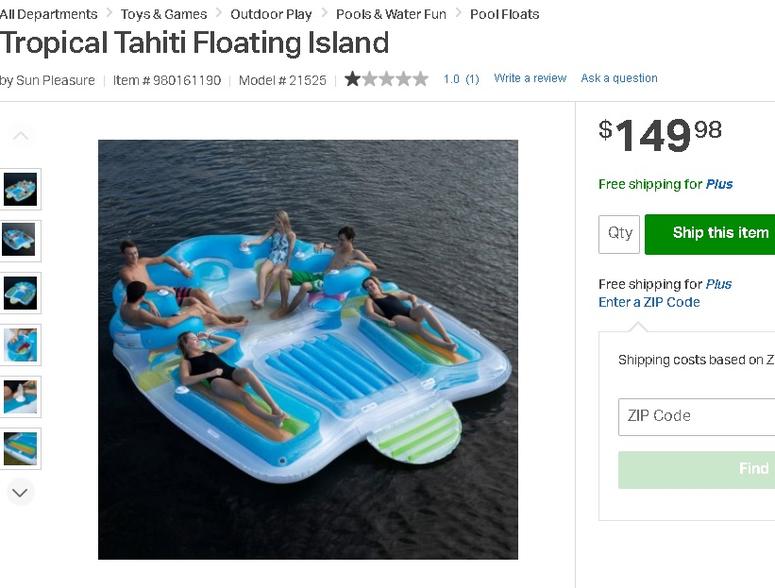The image size is (775, 588).
Task: Click Write a review link
Action: click(530, 78)
